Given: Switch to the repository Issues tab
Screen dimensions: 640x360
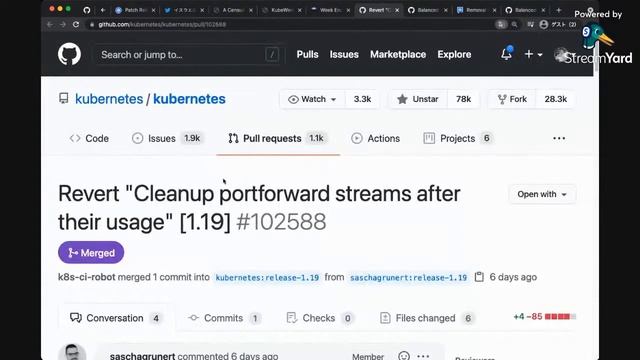Looking at the screenshot, I should point(167,139).
